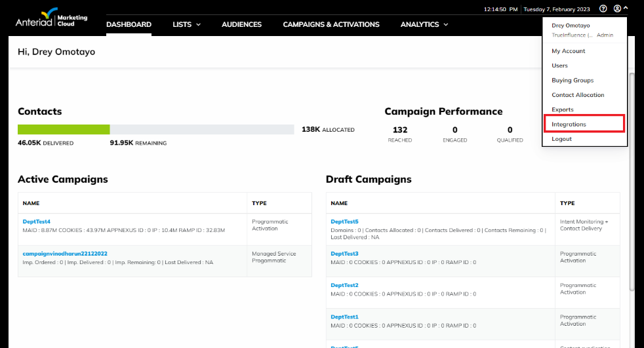This screenshot has height=348, width=644.
Task: Click the user profile icon
Action: [x=617, y=9]
